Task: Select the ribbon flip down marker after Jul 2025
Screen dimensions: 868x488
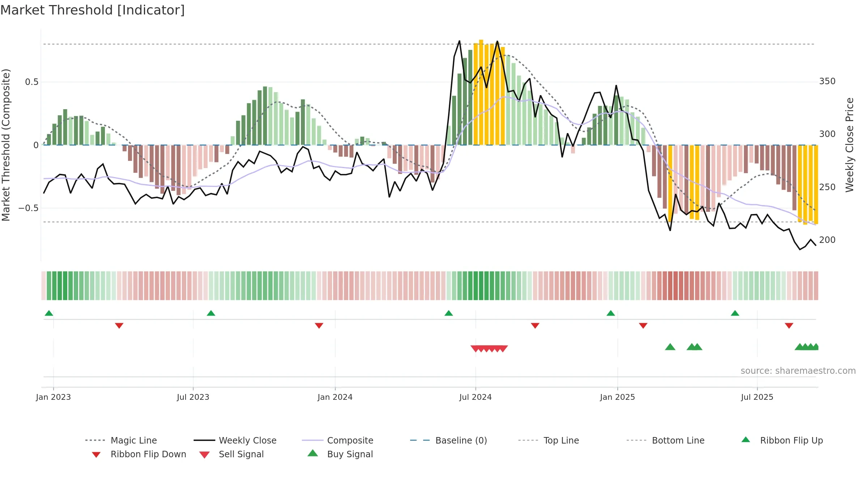Action: [789, 326]
